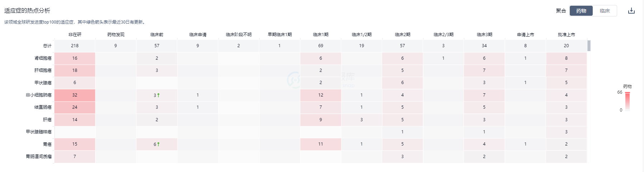The width and height of the screenshot is (644, 172).
Task: Switch aggregation to 临床
Action: coord(605,11)
